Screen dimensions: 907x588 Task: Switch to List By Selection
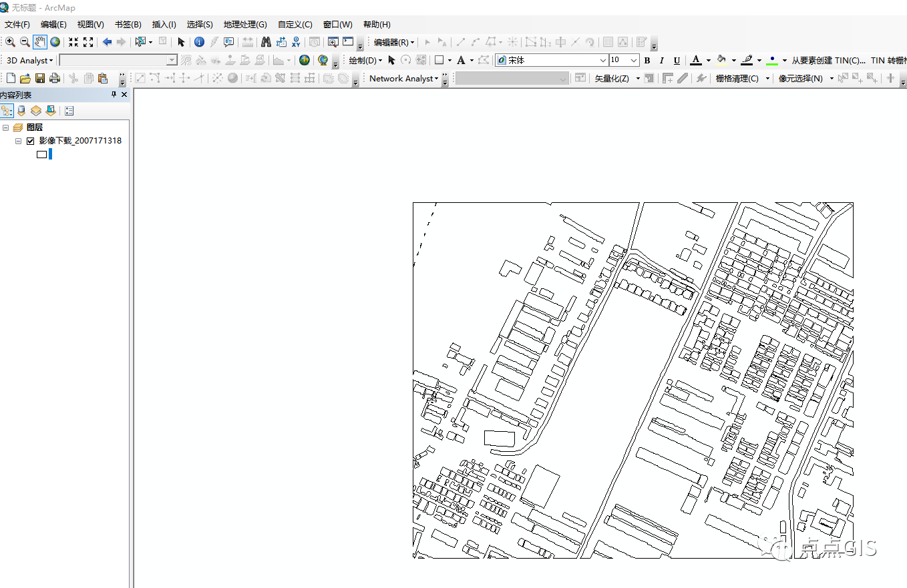51,111
